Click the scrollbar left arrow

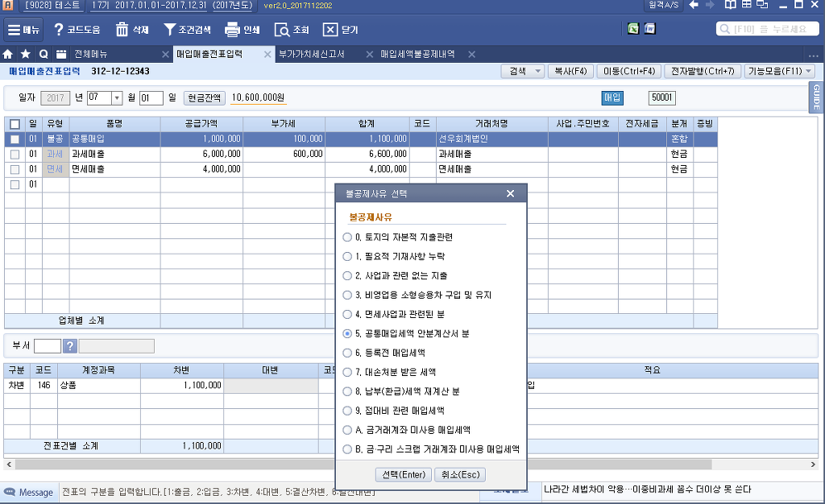(x=8, y=465)
